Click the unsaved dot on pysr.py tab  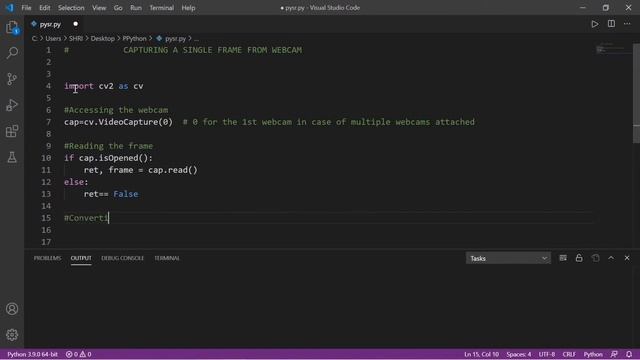click(76, 24)
